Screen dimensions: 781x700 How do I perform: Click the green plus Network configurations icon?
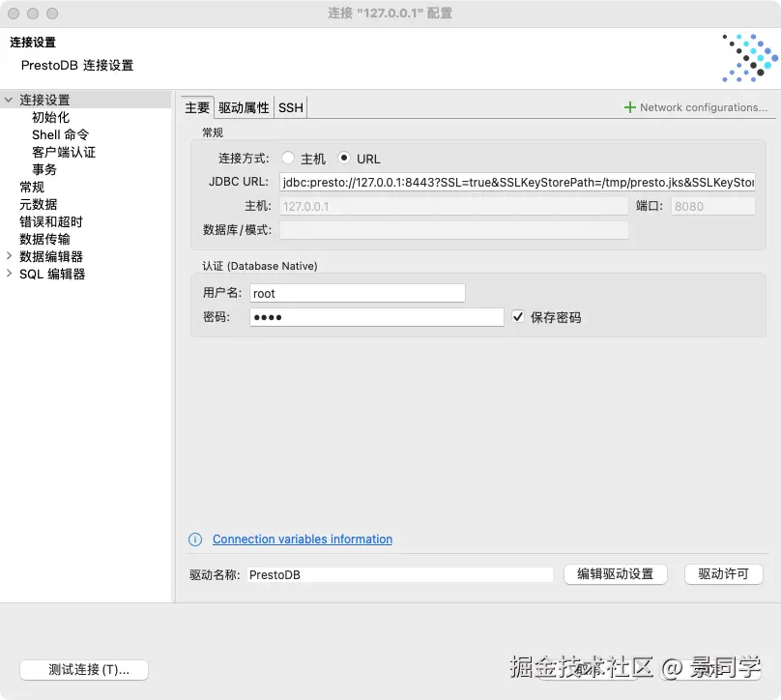[x=629, y=107]
